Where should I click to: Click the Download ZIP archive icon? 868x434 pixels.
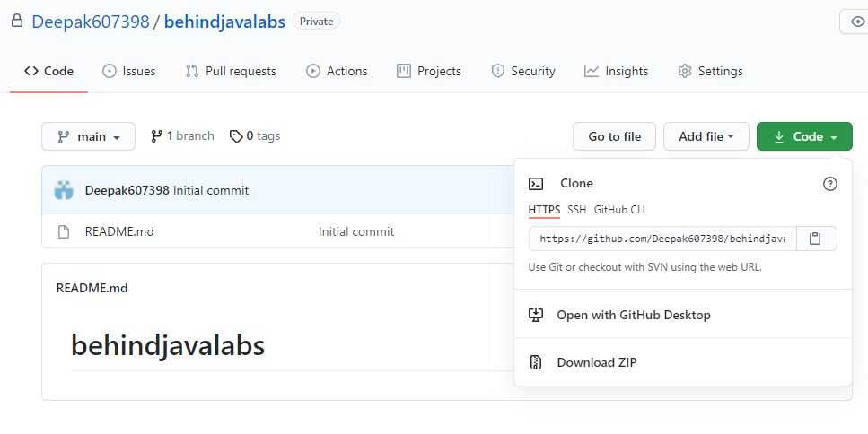coord(536,362)
